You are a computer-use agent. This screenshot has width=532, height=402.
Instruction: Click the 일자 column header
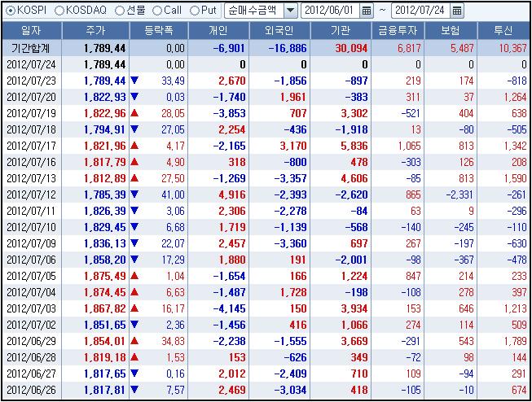click(32, 31)
